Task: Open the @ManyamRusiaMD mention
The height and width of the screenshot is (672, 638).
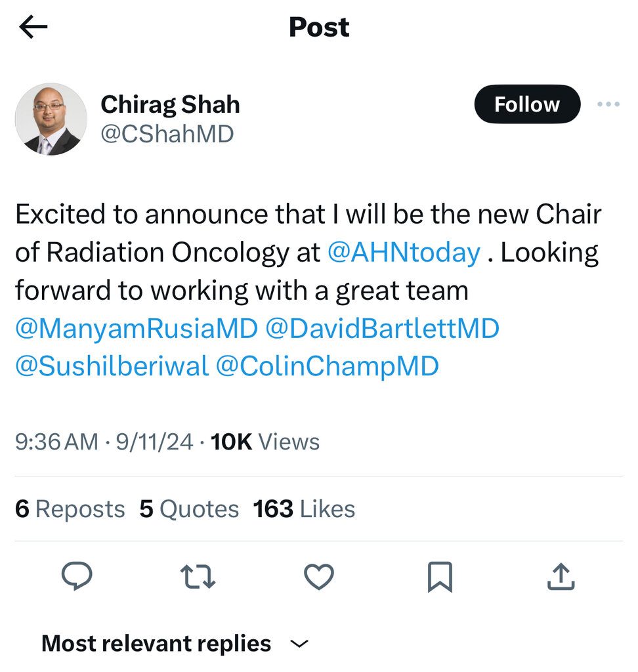Action: tap(137, 329)
